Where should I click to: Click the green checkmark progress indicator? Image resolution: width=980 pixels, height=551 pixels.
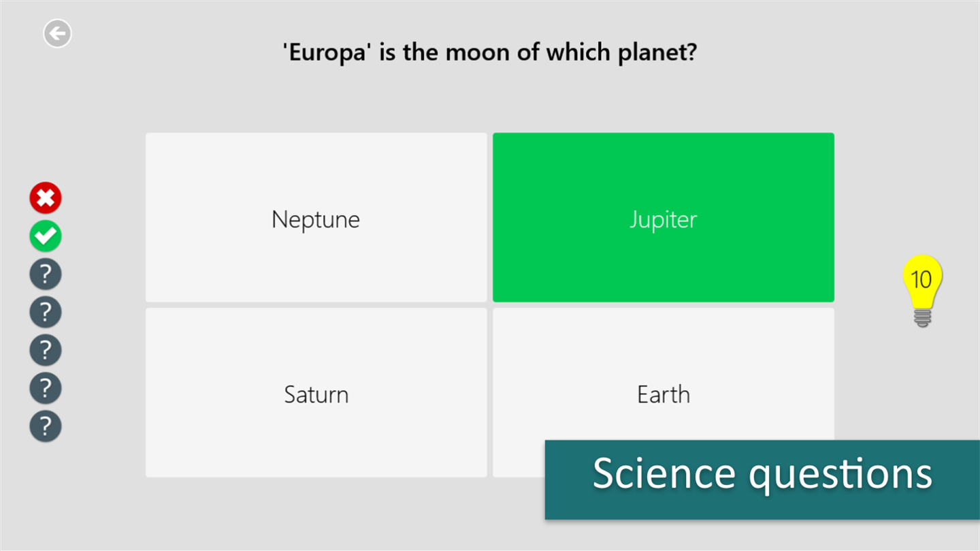(x=46, y=236)
